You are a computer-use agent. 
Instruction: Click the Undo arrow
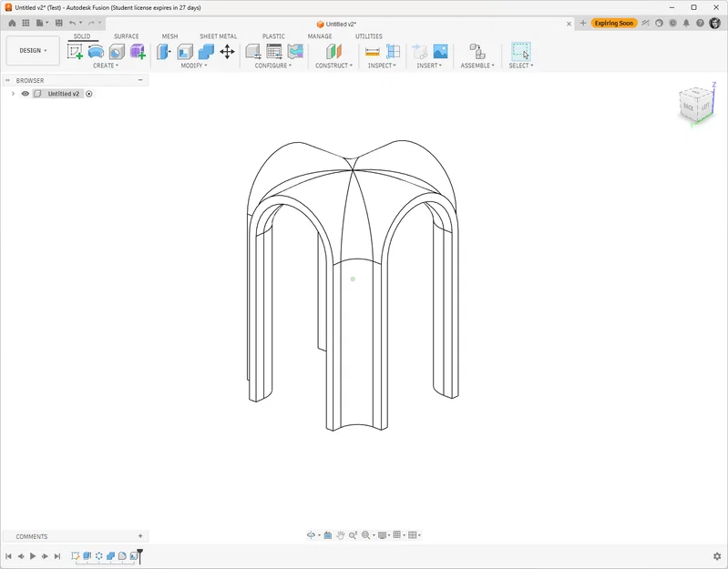(x=72, y=23)
